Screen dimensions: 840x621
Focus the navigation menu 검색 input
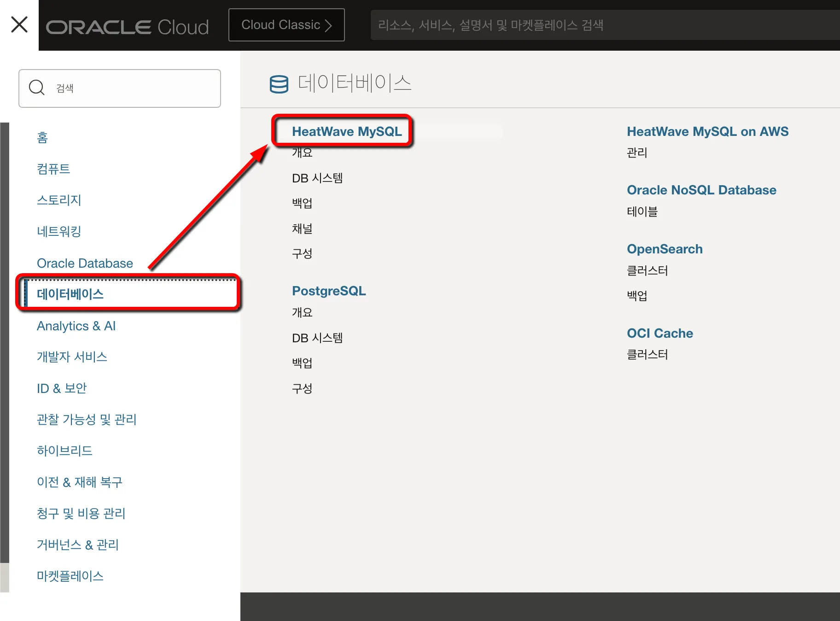120,88
